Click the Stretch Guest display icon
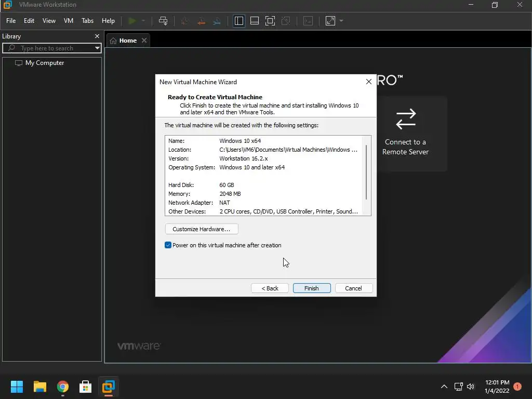The width and height of the screenshot is (532, 399). [x=330, y=21]
